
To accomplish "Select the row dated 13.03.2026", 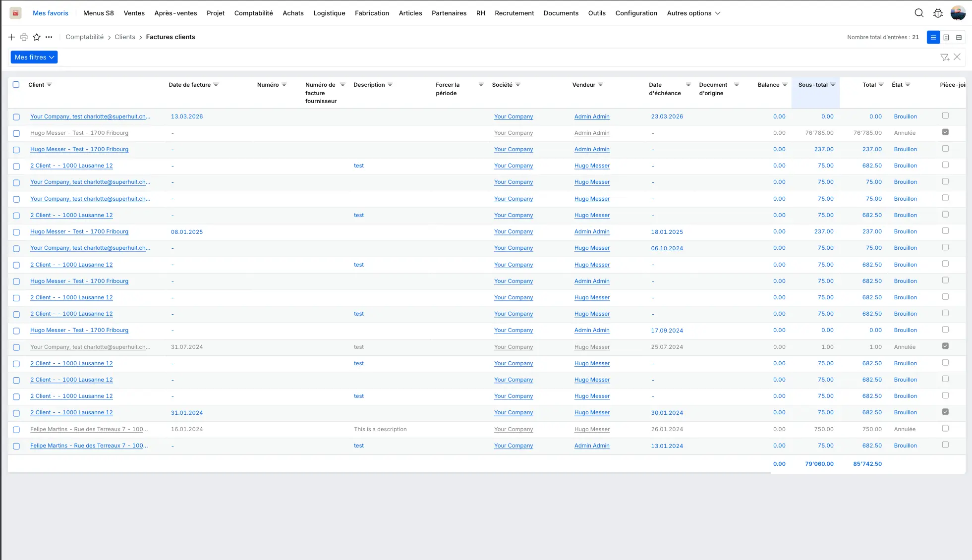I will tap(16, 117).
